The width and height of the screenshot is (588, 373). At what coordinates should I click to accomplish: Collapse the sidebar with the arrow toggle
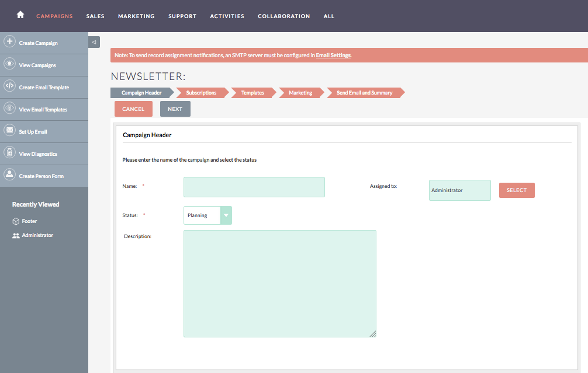click(94, 42)
